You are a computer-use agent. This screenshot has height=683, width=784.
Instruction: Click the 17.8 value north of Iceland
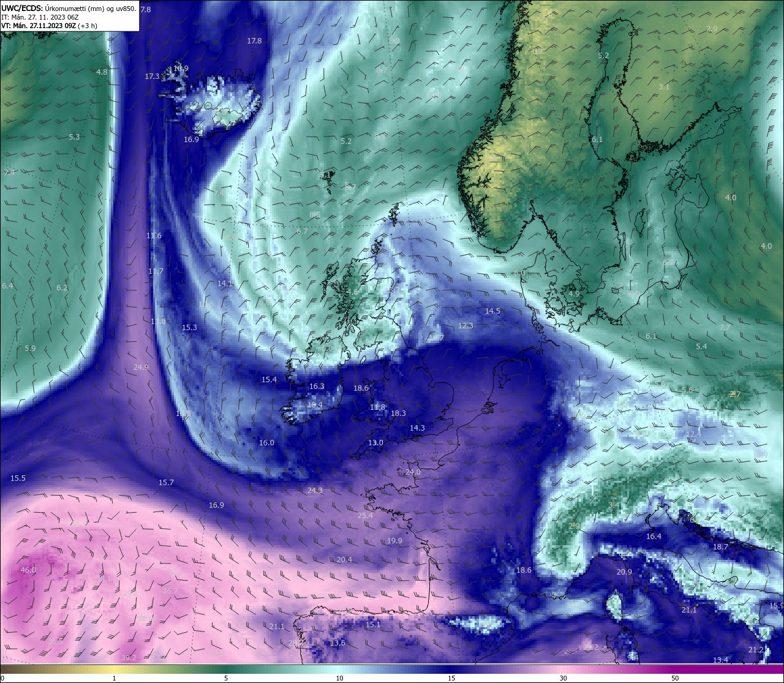click(254, 41)
